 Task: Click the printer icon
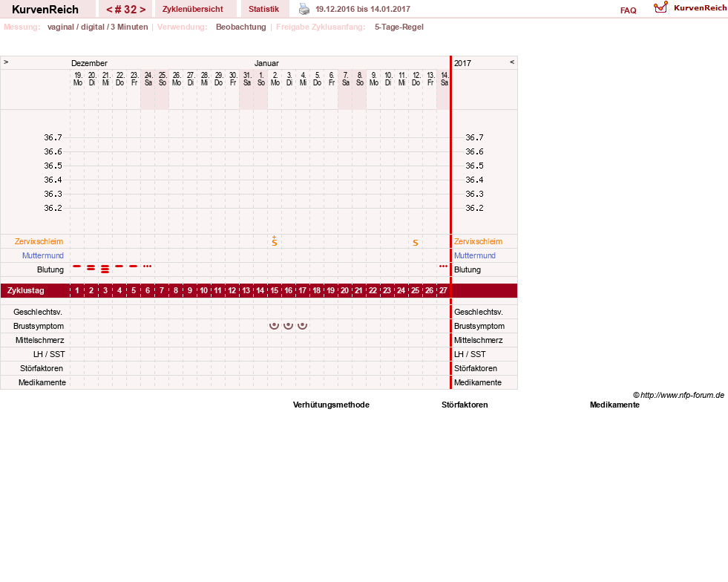click(x=304, y=9)
